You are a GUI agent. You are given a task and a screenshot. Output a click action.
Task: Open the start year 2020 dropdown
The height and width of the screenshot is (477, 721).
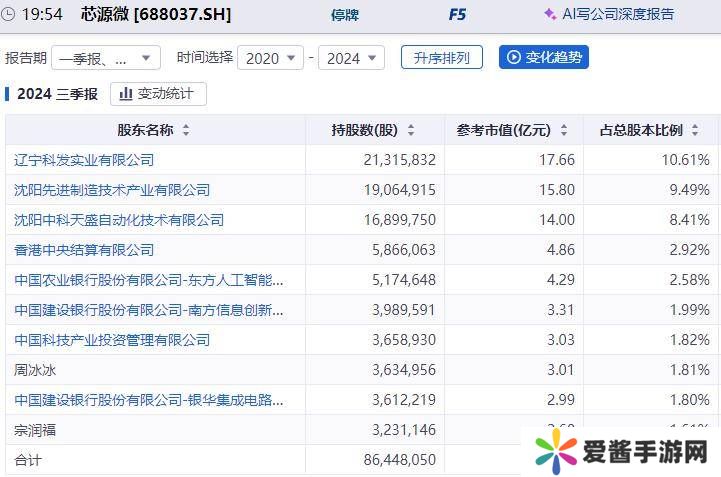(x=270, y=58)
